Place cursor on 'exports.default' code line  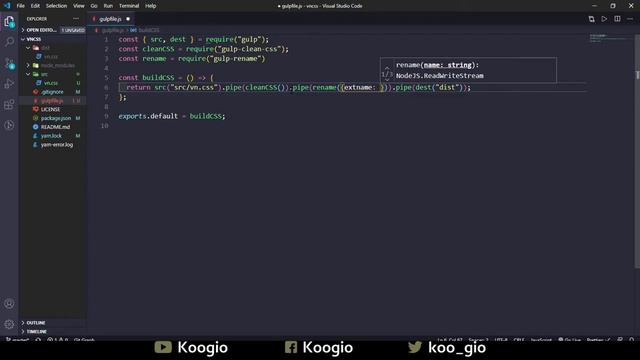172,116
